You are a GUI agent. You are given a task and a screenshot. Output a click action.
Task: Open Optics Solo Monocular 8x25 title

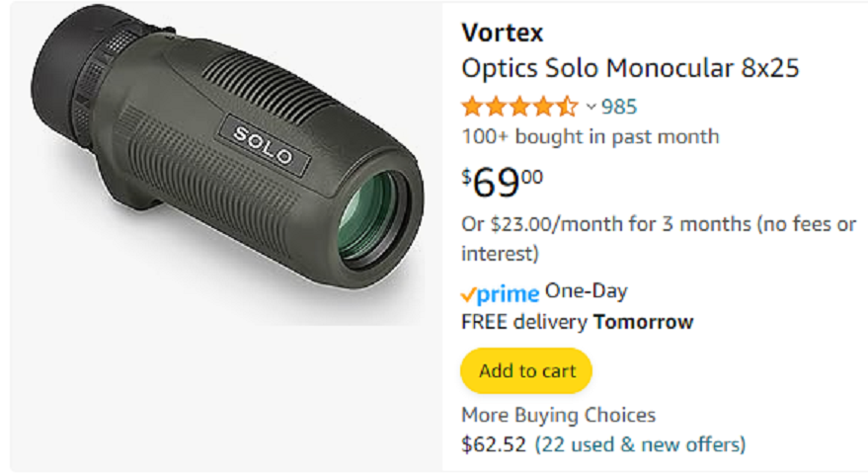pos(630,68)
